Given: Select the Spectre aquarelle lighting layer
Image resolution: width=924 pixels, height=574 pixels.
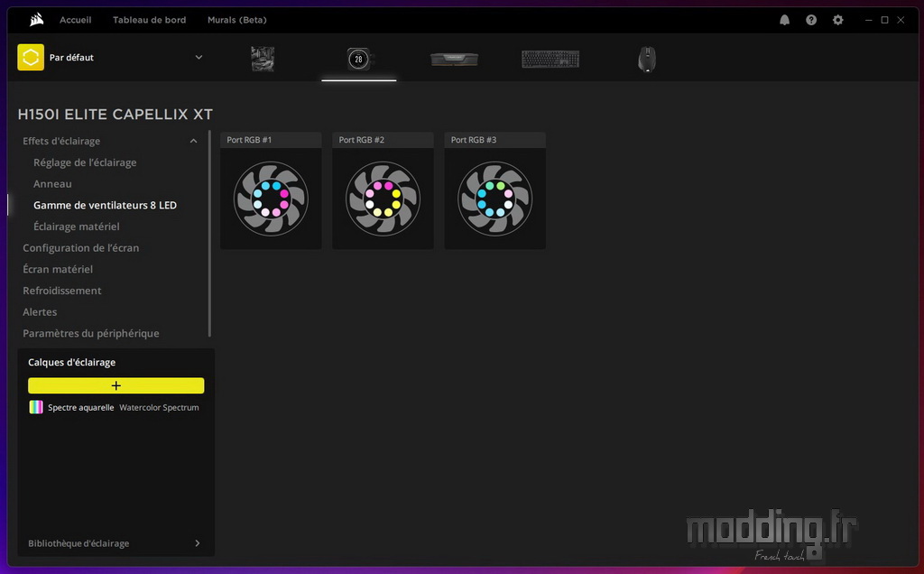Looking at the screenshot, I should 116,407.
